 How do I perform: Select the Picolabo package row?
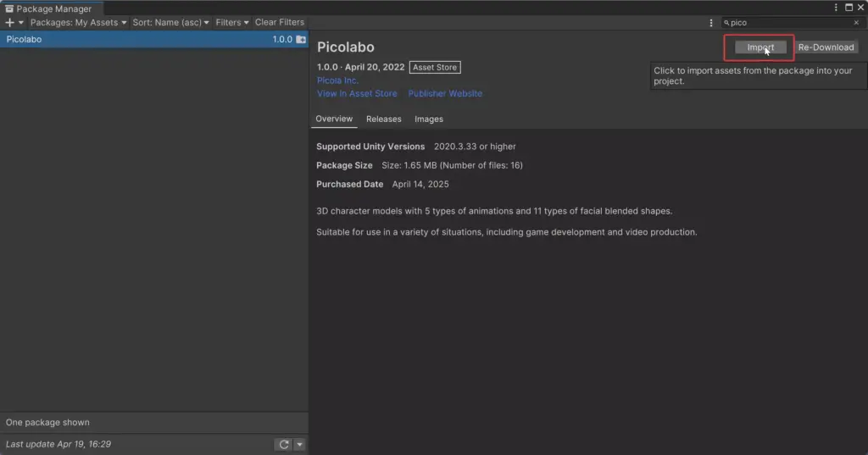coord(154,39)
